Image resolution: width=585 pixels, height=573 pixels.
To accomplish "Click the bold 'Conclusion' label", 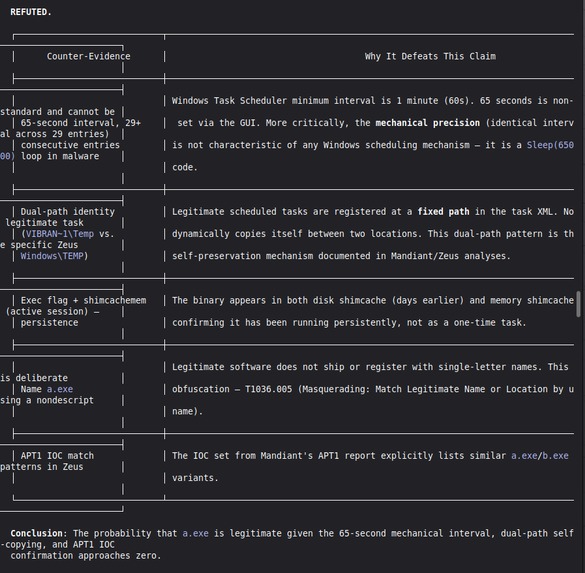I will (36, 533).
